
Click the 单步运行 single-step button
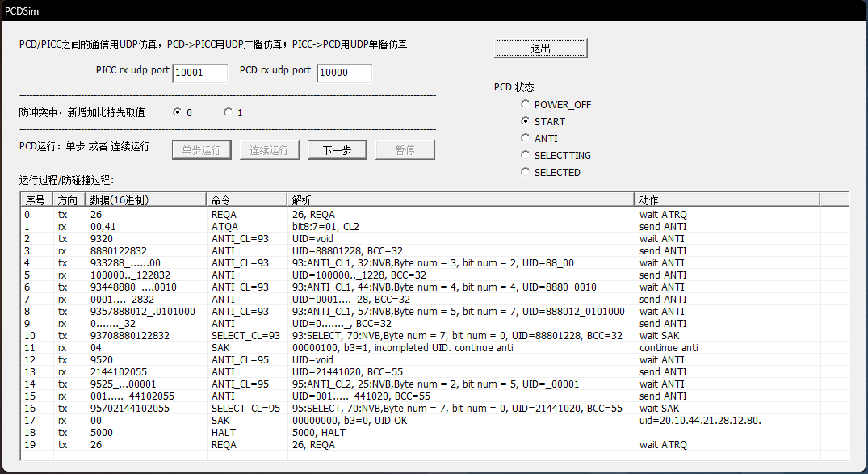pos(201,150)
